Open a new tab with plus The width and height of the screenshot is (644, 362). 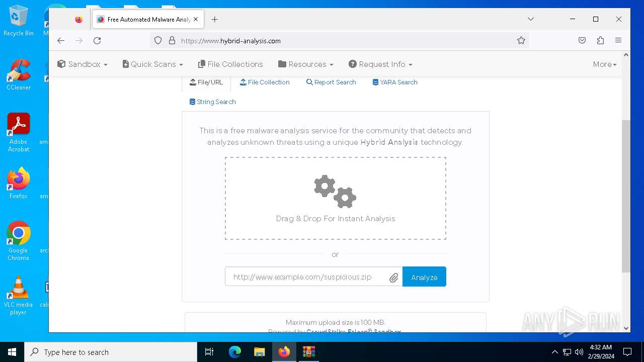215,20
